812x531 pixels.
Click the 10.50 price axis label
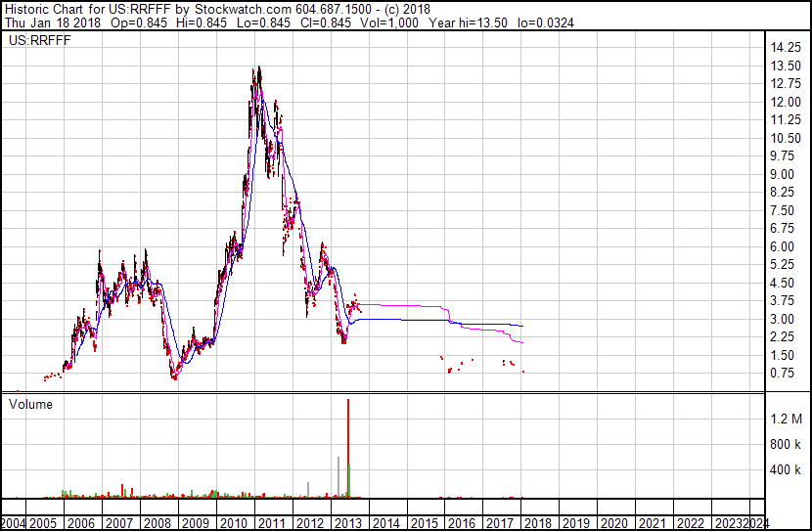786,138
